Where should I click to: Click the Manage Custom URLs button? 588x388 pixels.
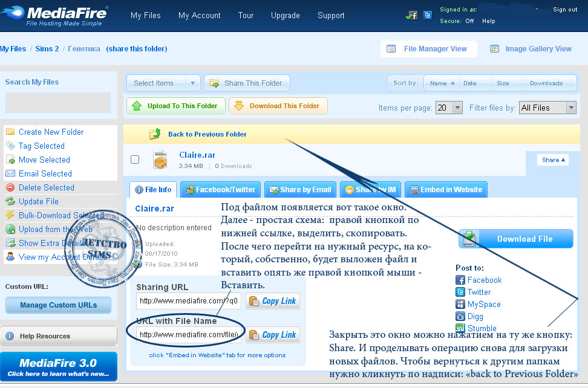coord(58,305)
